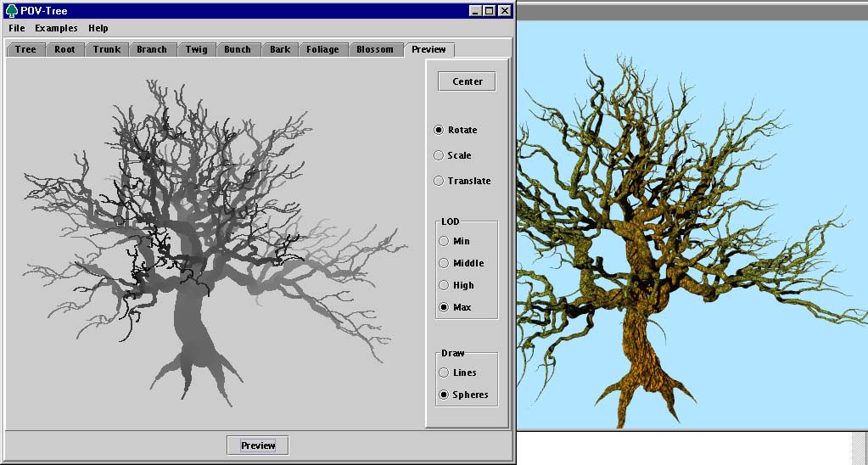Go to the Trunk tab
This screenshot has width=868, height=465.
tap(107, 49)
